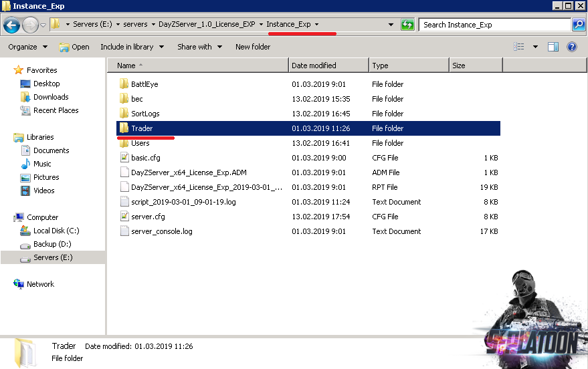588x369 pixels.
Task: Open Documents library
Action: [52, 150]
